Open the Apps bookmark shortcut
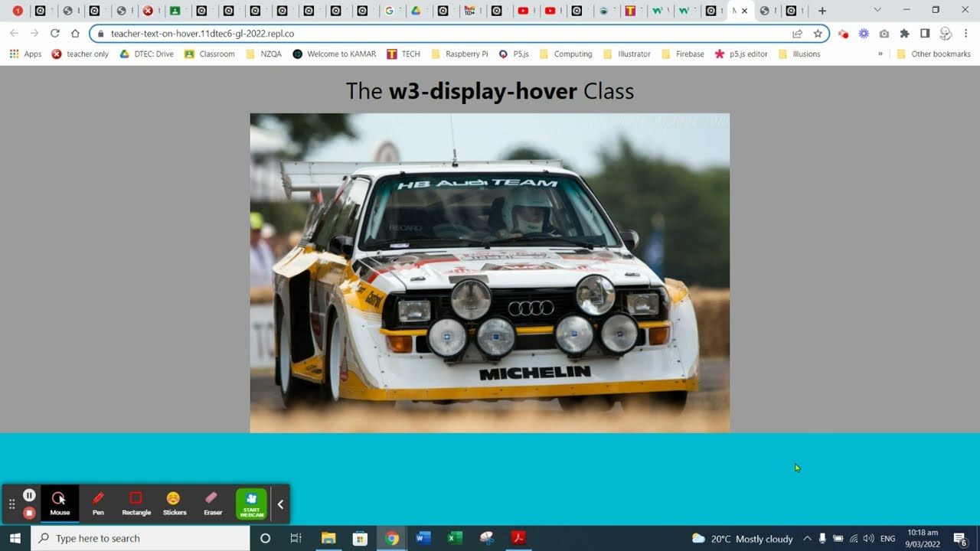Image resolution: width=980 pixels, height=551 pixels. pyautogui.click(x=25, y=54)
